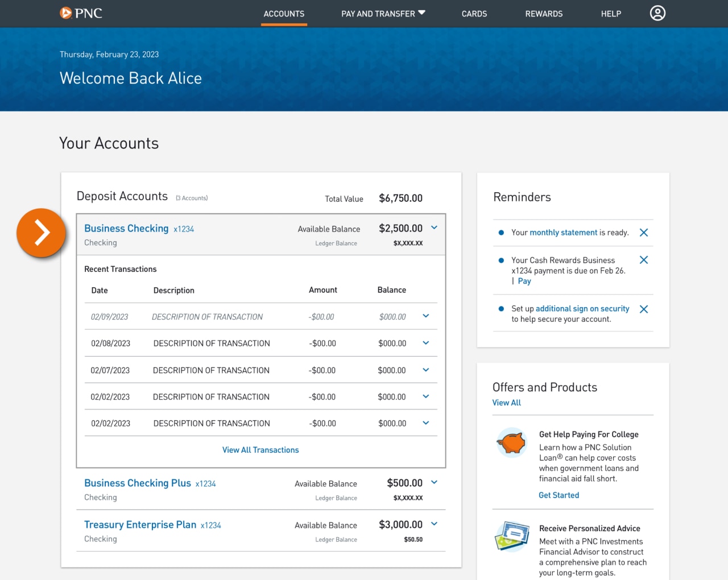Dismiss the additional sign on security reminder
The height and width of the screenshot is (580, 728).
click(x=643, y=309)
